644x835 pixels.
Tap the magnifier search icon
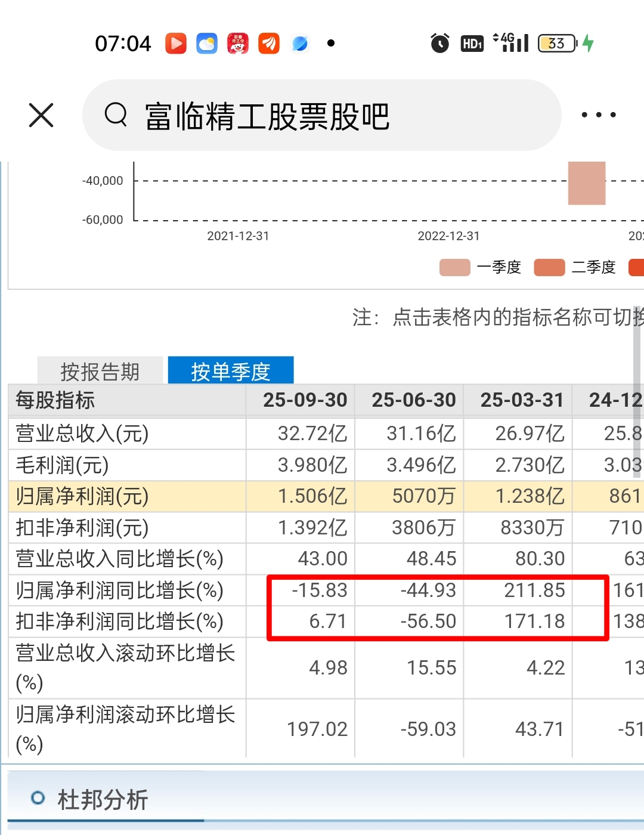116,114
